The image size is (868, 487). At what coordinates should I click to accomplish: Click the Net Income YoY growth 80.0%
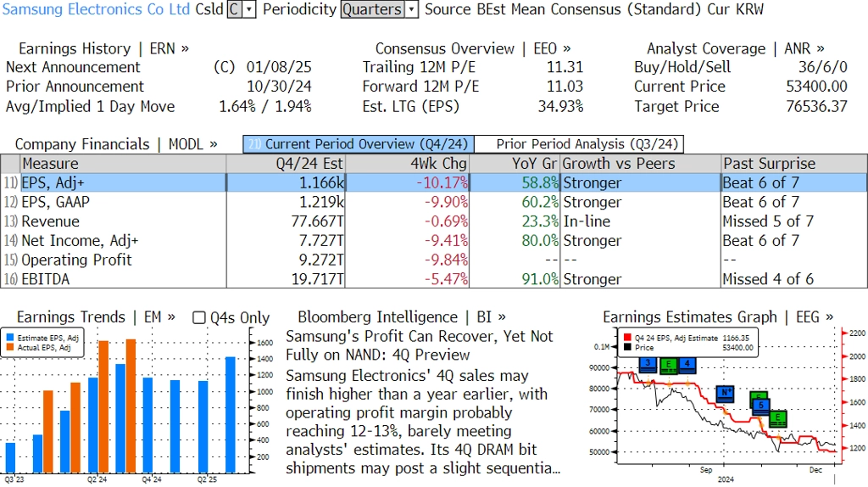540,241
